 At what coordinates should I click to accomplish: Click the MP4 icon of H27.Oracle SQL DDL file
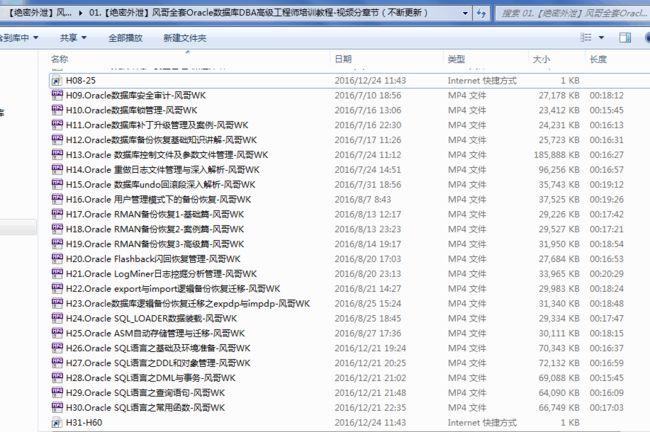pos(57,363)
